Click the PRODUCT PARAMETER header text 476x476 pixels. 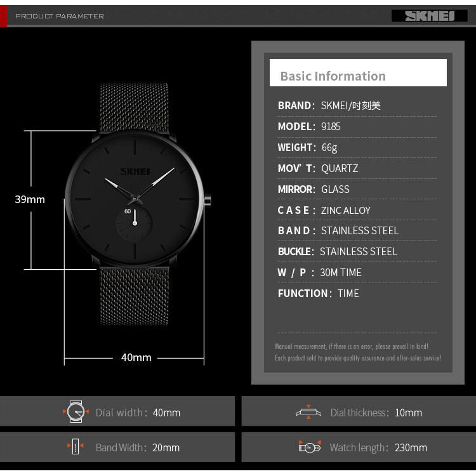point(60,16)
